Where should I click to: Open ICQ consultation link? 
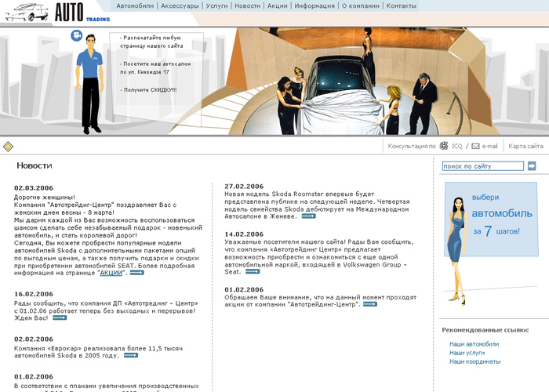[x=456, y=147]
